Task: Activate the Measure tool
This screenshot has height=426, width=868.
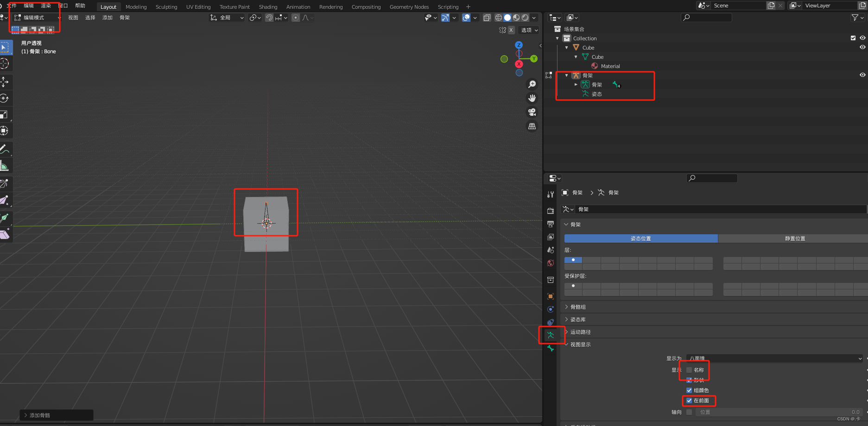Action: pos(5,165)
